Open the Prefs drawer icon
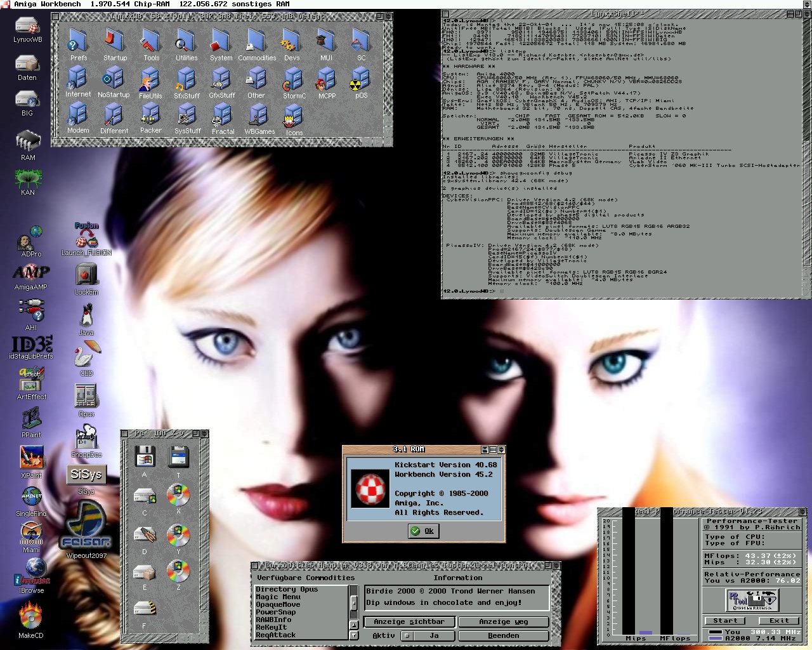 pyautogui.click(x=78, y=43)
